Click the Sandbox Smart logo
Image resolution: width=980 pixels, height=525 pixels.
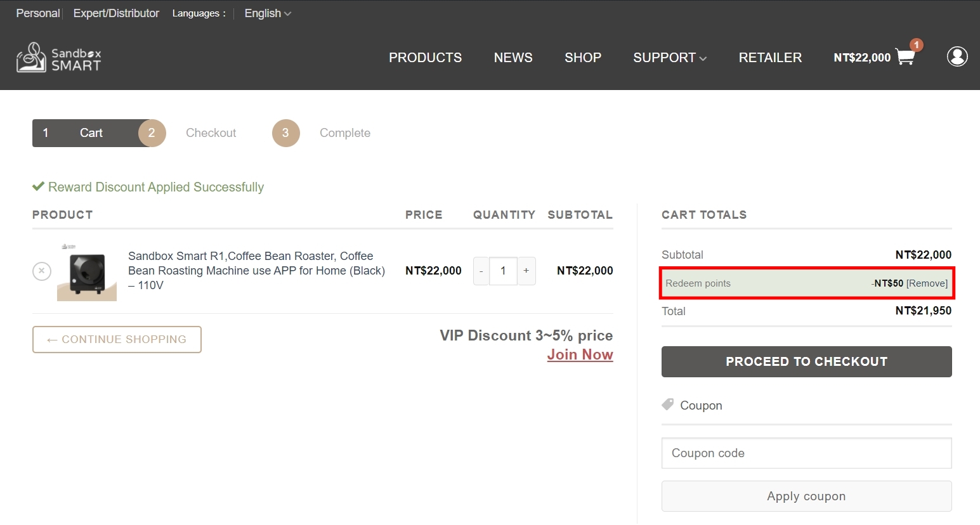[x=58, y=57]
